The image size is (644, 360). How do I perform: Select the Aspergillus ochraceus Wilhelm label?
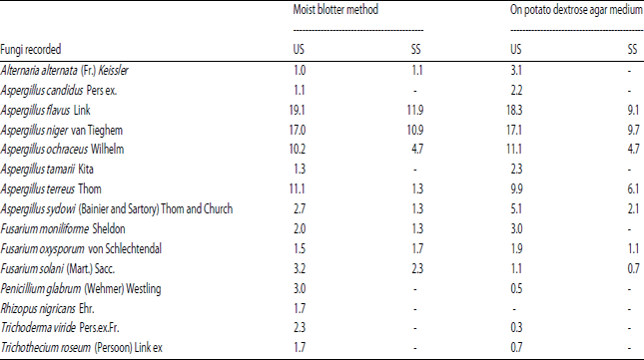[62, 150]
